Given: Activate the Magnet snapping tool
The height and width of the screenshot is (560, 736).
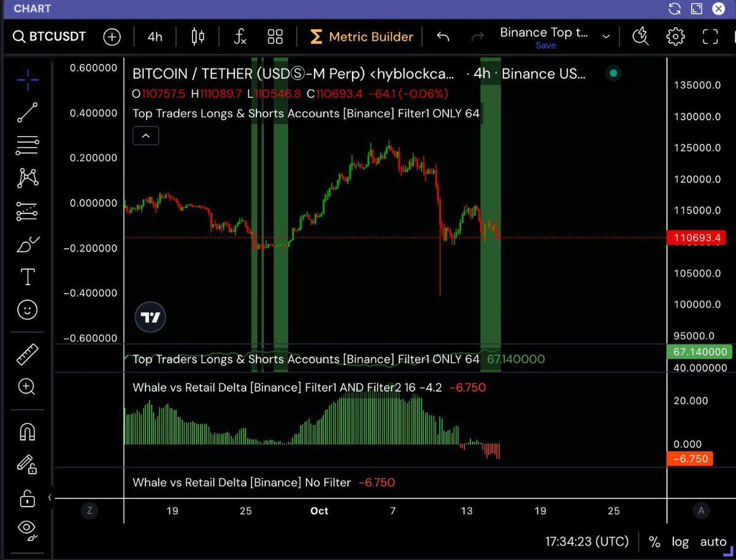Looking at the screenshot, I should point(27,432).
